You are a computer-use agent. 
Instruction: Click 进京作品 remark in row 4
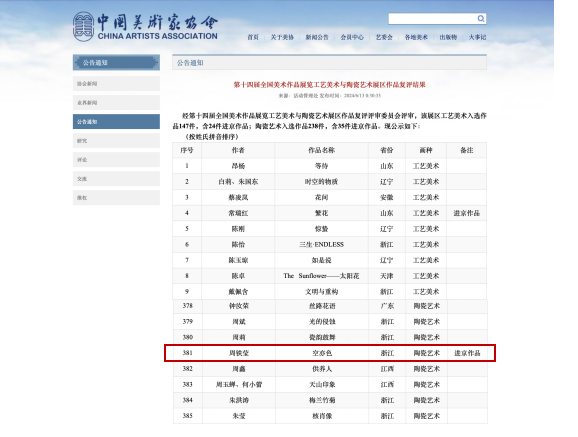tap(467, 213)
